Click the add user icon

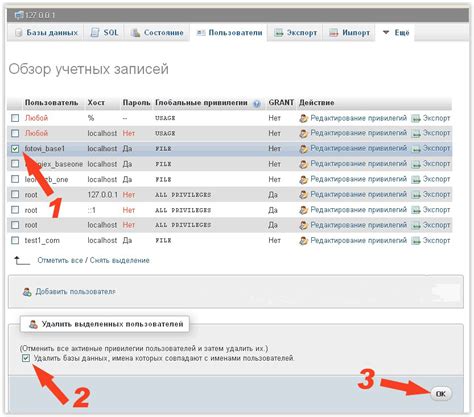(27, 292)
